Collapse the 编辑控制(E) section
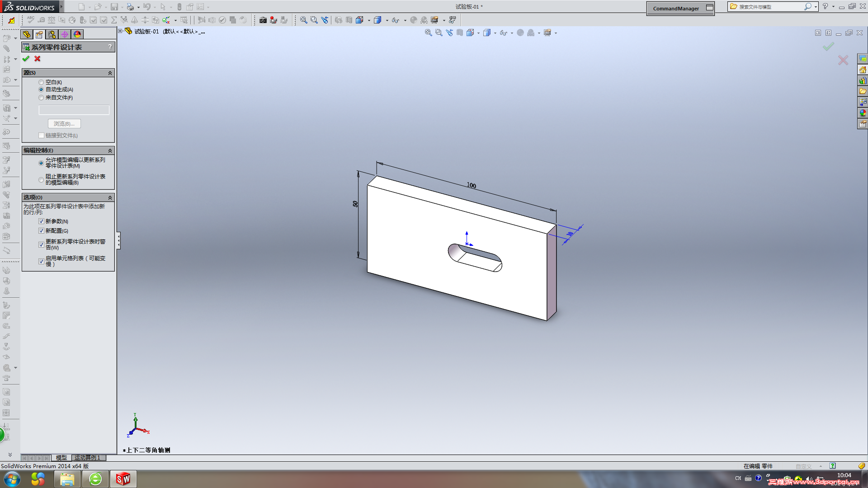The height and width of the screenshot is (488, 868). [x=110, y=150]
